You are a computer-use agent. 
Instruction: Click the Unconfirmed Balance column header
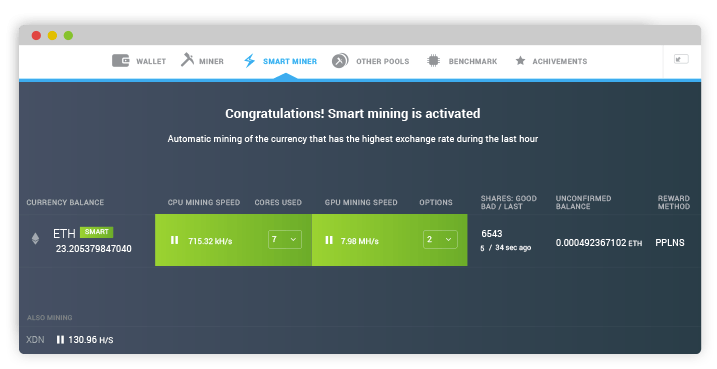tap(583, 202)
